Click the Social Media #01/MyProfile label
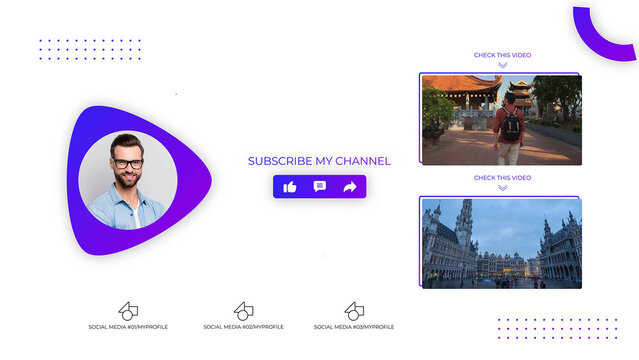639x360 pixels. [128, 327]
